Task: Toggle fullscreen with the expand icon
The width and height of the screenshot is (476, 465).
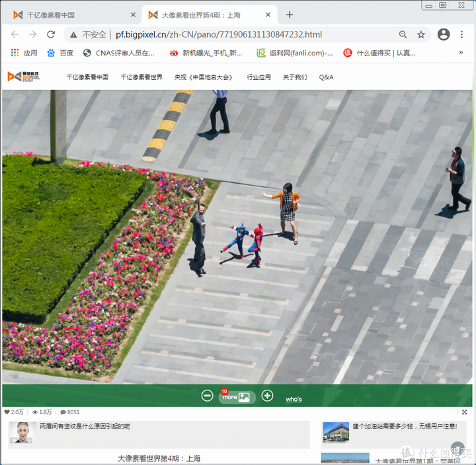Action: [465, 412]
